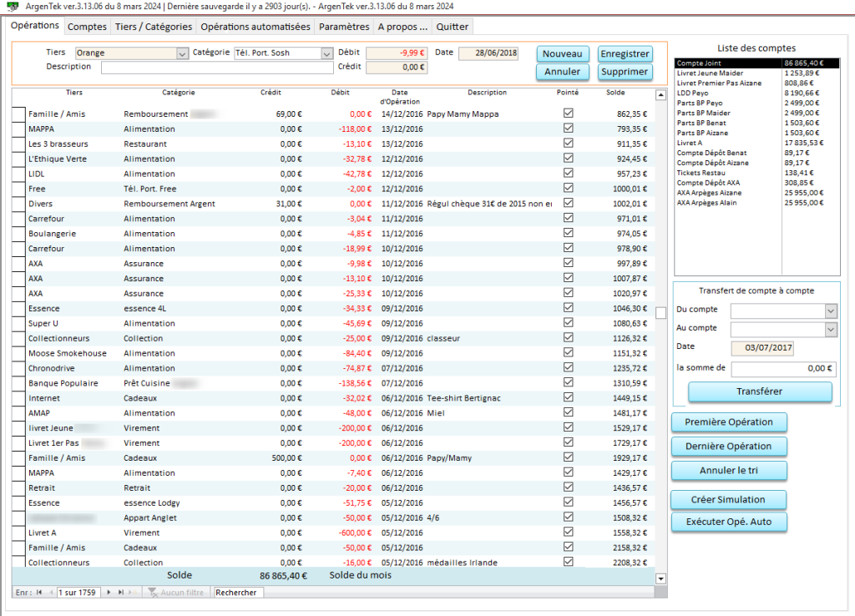
Task: Click the ArgenTek app icon in title bar
Action: click(x=12, y=6)
